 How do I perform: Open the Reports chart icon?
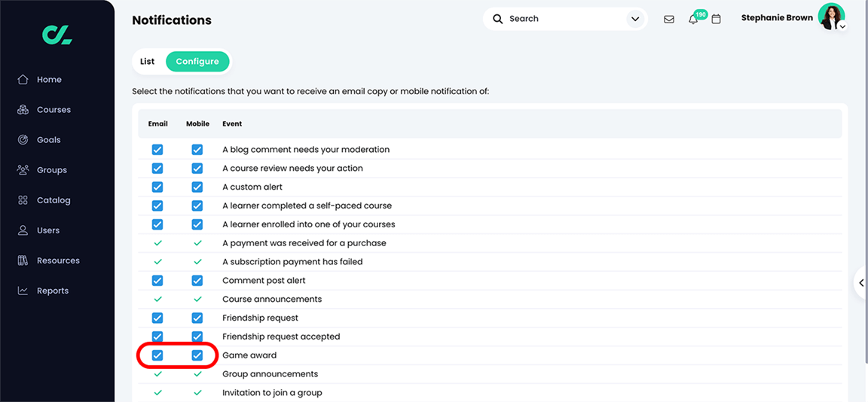(x=23, y=291)
